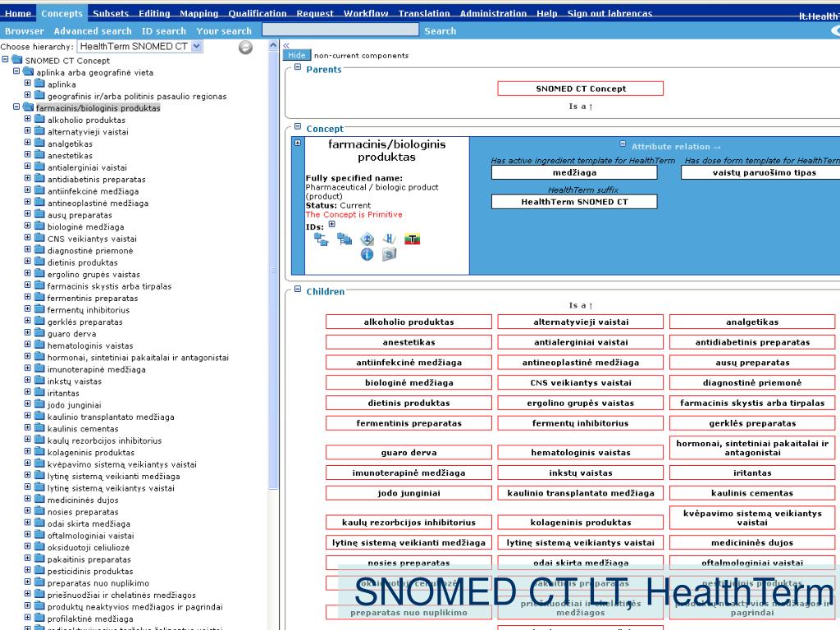Click the folder icon beside biologinė medžiaga
Image resolution: width=840 pixels, height=630 pixels.
[39, 226]
